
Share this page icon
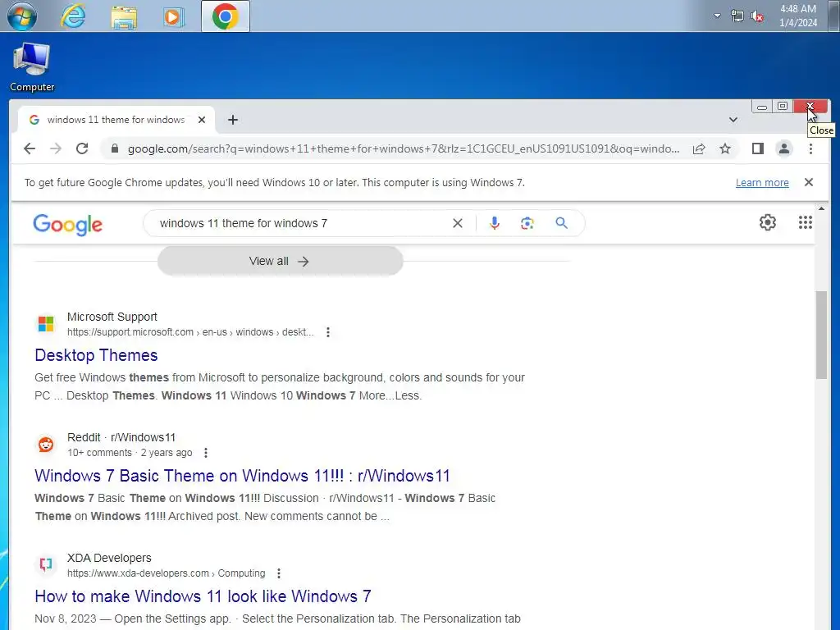[x=699, y=149]
